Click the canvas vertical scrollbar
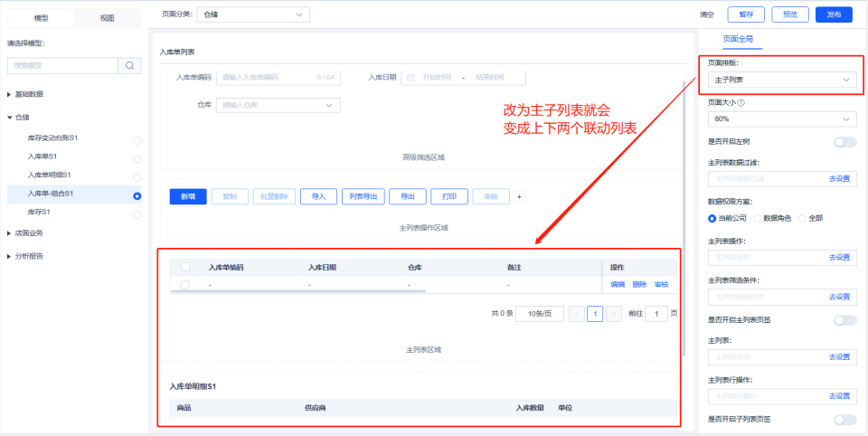This screenshot has width=868, height=436. tap(684, 218)
